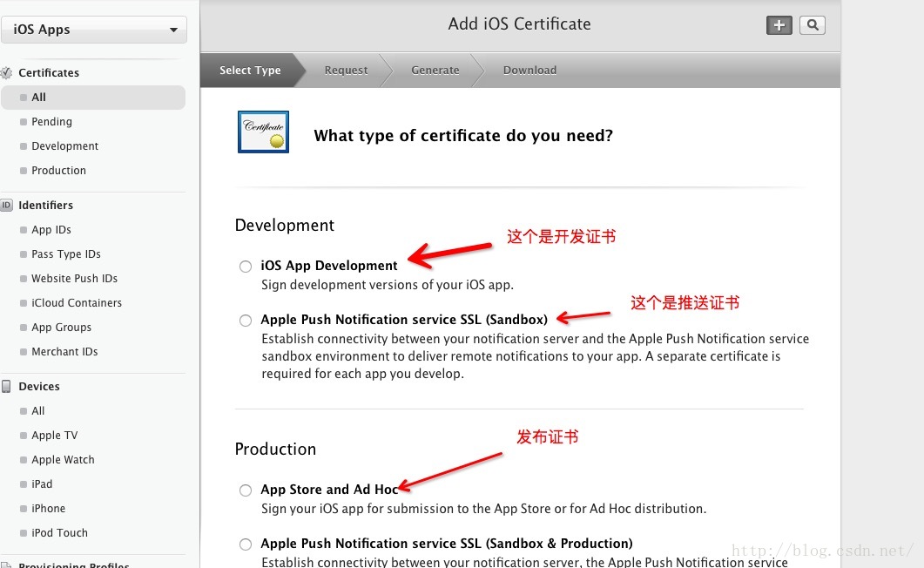Open Pass Type IDs
The image size is (924, 568).
click(x=66, y=254)
